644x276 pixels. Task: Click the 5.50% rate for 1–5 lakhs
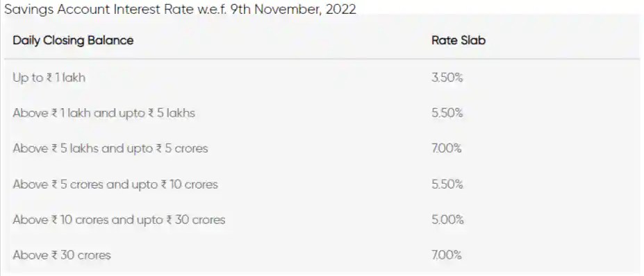click(x=447, y=113)
